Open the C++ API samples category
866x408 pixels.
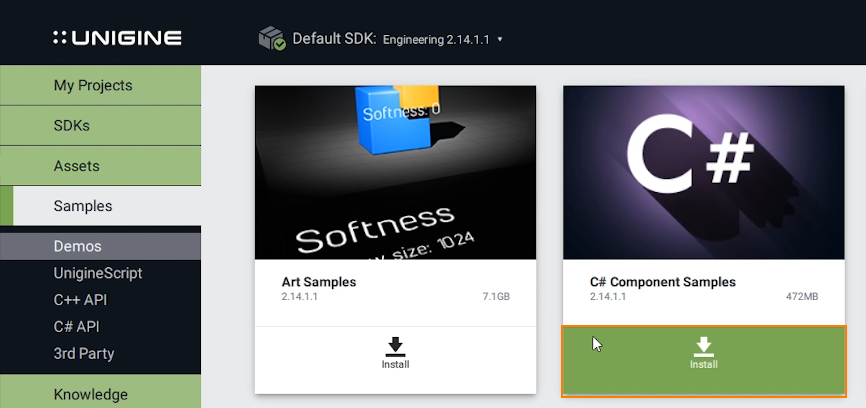click(80, 300)
